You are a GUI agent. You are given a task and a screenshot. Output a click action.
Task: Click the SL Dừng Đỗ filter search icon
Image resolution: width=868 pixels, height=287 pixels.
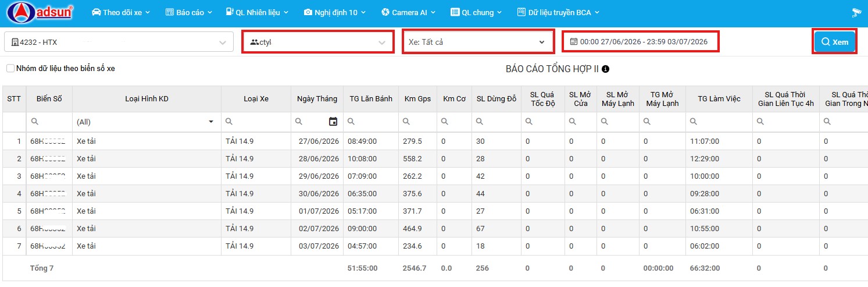click(480, 122)
